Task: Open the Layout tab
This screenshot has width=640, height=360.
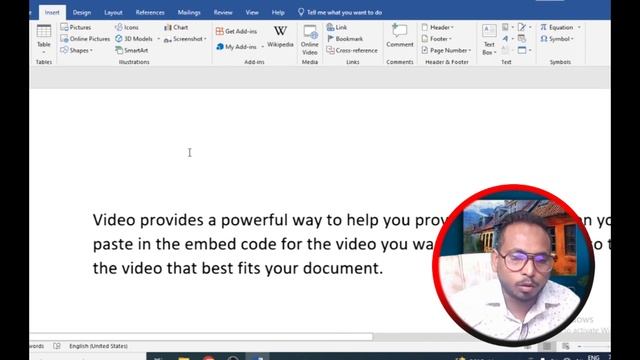Action: pos(113,13)
